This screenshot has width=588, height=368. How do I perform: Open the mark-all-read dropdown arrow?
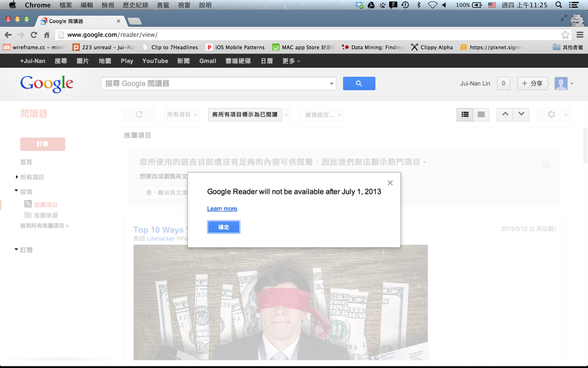click(x=286, y=114)
